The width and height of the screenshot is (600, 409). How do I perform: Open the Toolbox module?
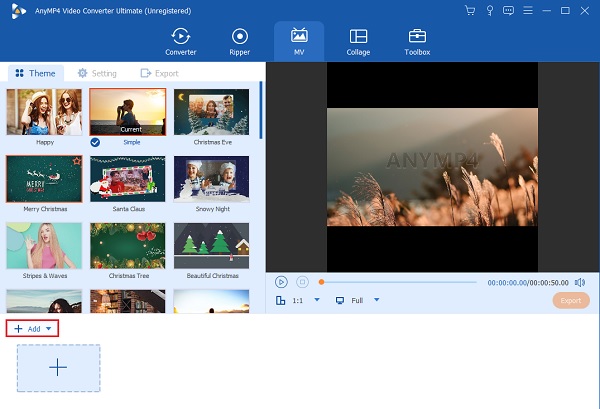(x=417, y=42)
